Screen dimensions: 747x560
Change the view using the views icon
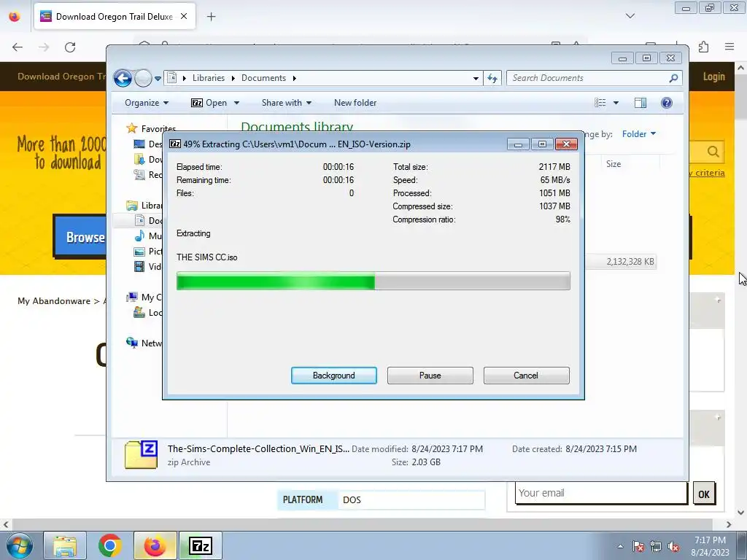pos(600,103)
